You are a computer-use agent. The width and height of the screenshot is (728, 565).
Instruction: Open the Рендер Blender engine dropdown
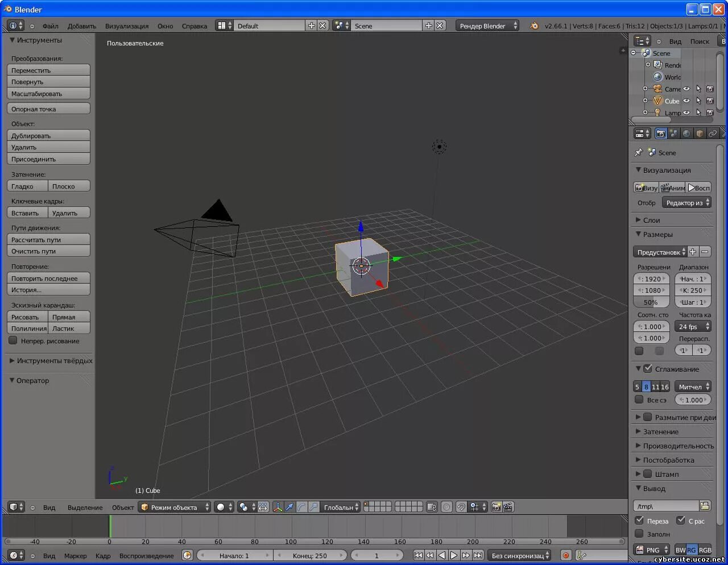point(487,26)
